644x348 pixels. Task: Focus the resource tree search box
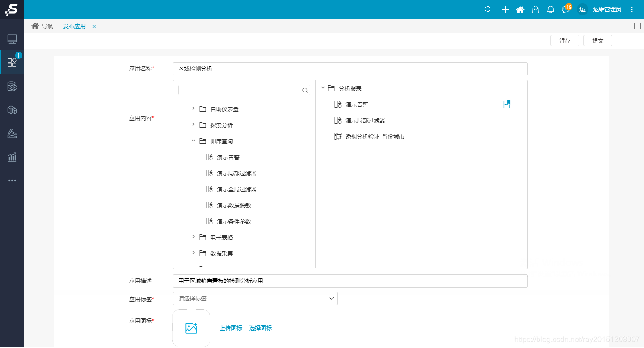[244, 90]
